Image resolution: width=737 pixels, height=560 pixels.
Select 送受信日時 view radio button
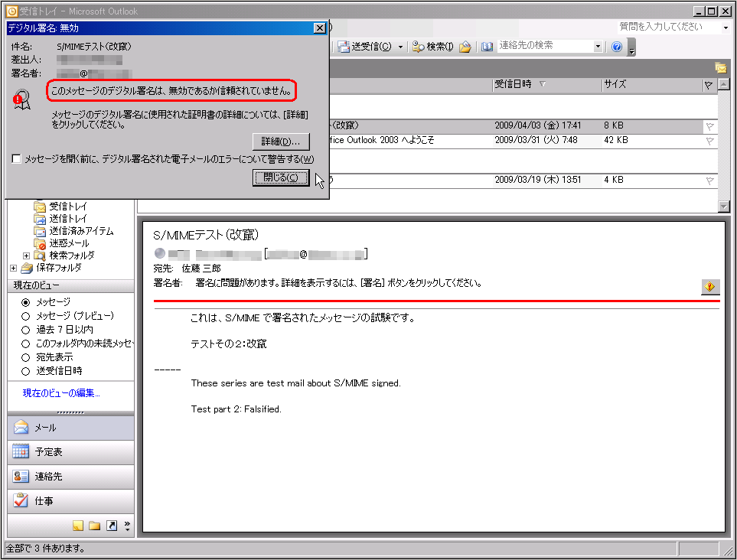pyautogui.click(x=26, y=371)
